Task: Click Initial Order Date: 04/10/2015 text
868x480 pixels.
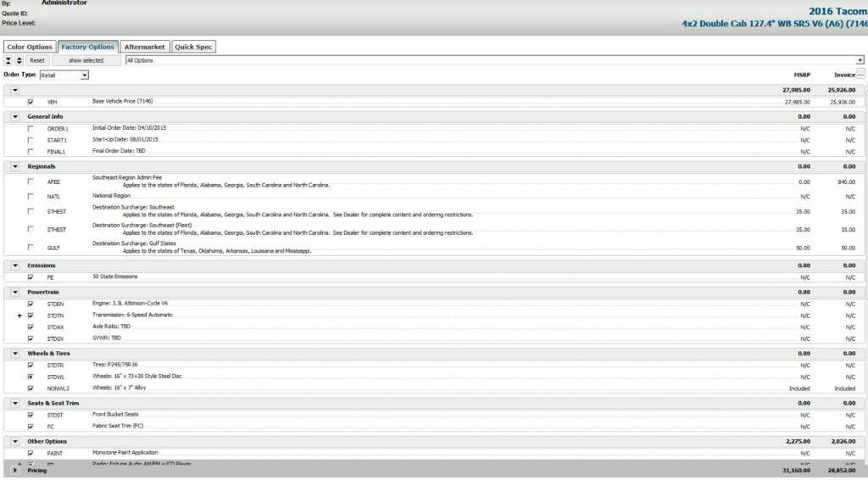Action: pos(129,128)
